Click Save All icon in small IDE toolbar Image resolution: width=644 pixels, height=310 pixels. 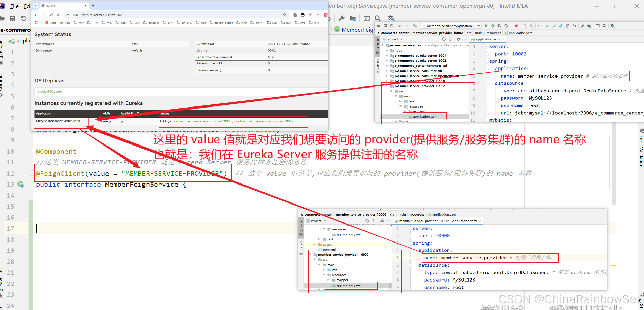click(385, 26)
